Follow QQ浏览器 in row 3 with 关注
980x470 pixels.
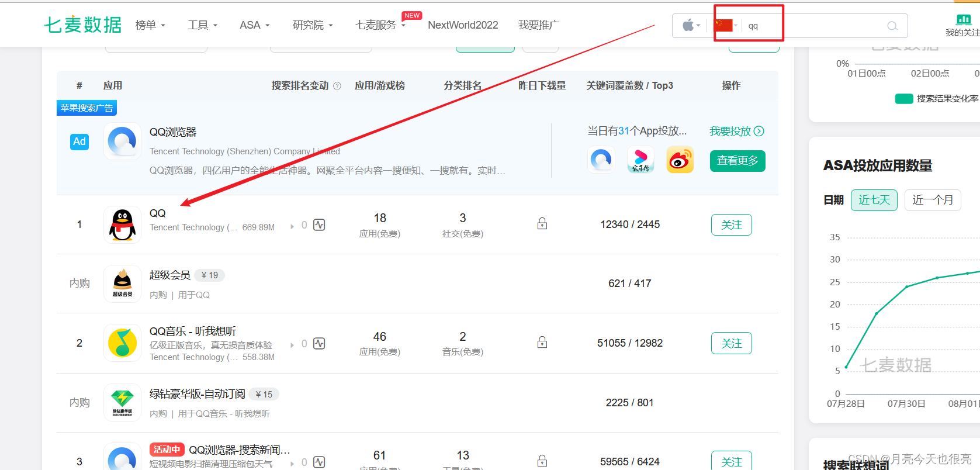732,461
